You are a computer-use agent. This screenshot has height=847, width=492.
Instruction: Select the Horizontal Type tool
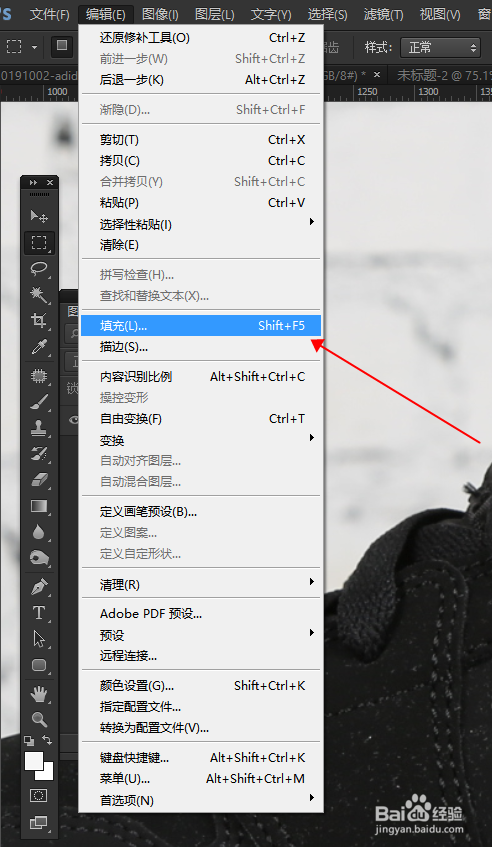[39, 613]
